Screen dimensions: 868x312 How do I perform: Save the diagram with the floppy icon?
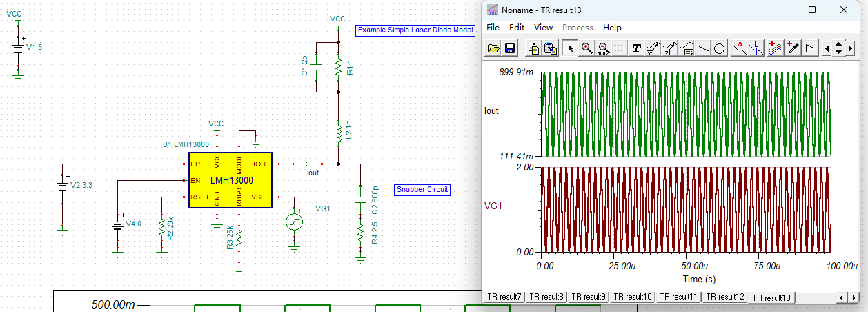click(510, 48)
